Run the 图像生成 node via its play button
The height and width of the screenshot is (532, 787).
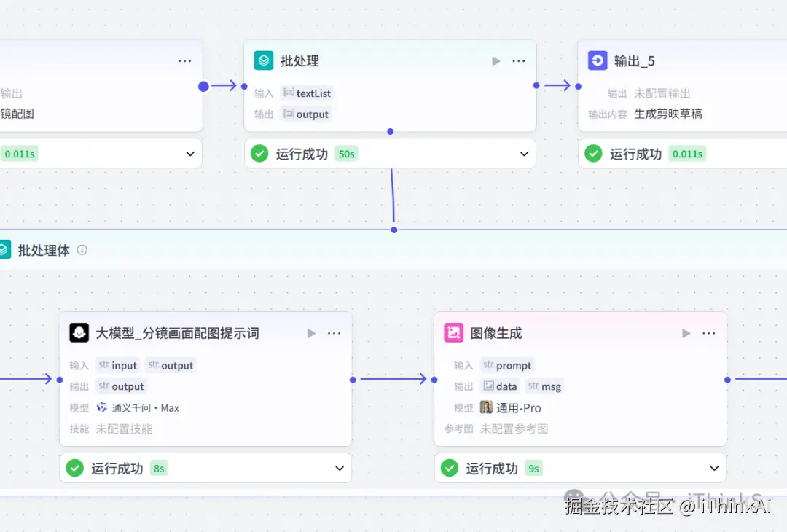click(685, 332)
